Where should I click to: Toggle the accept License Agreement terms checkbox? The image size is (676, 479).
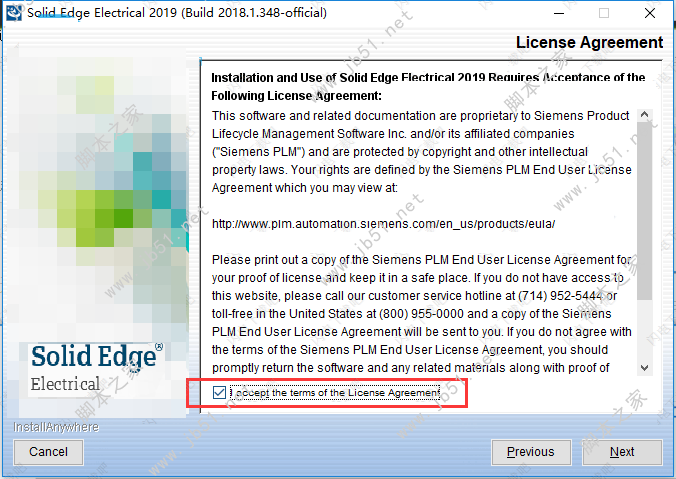[219, 392]
